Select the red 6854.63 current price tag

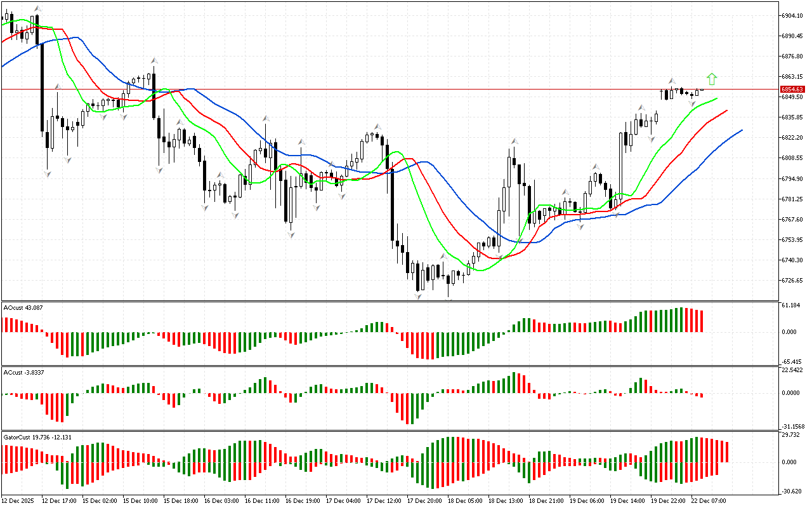[x=792, y=90]
